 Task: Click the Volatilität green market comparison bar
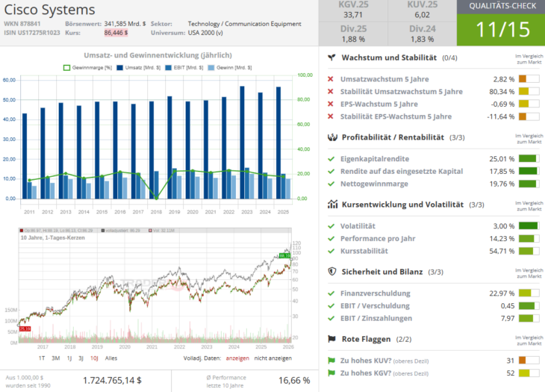tap(528, 226)
